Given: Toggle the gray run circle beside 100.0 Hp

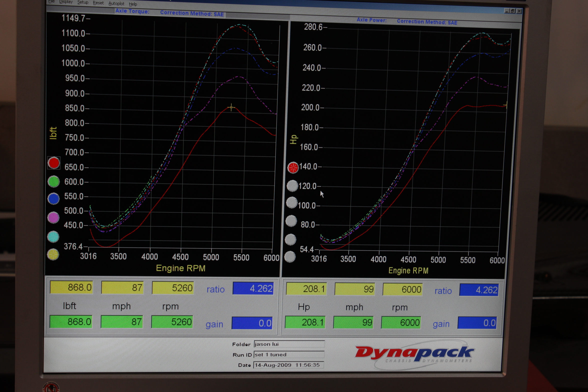Looking at the screenshot, I should 291,202.
